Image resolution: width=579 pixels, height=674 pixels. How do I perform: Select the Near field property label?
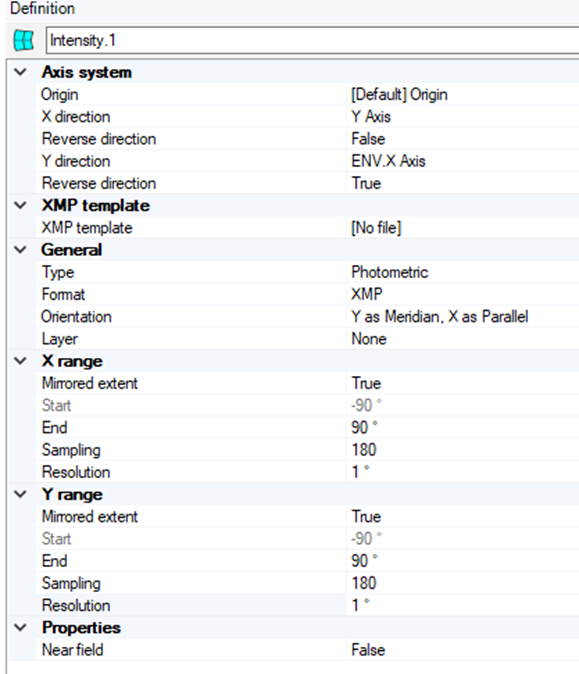pyautogui.click(x=73, y=649)
